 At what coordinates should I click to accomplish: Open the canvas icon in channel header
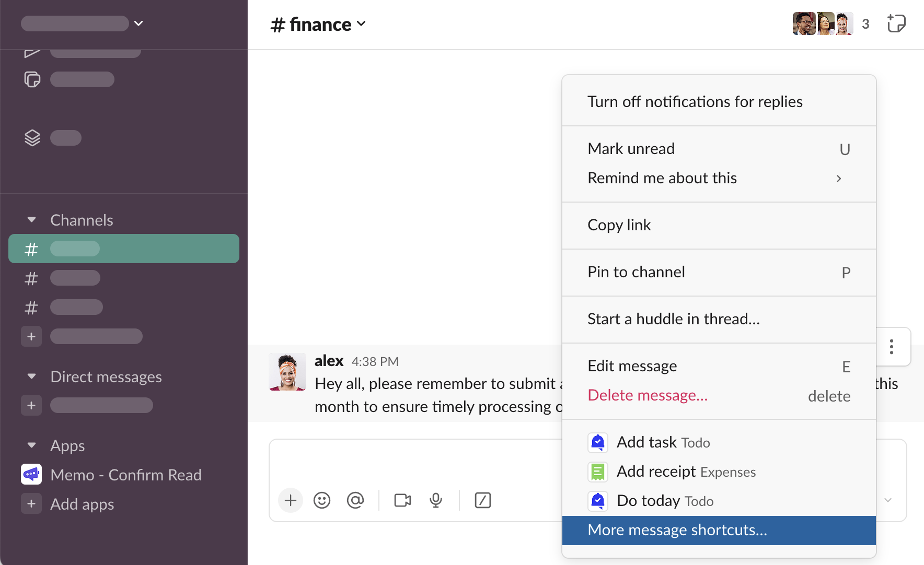click(x=896, y=23)
